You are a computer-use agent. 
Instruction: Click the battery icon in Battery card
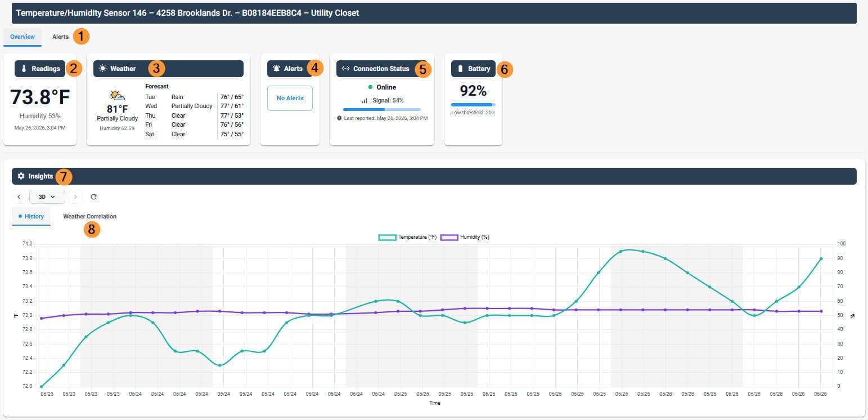(x=461, y=69)
